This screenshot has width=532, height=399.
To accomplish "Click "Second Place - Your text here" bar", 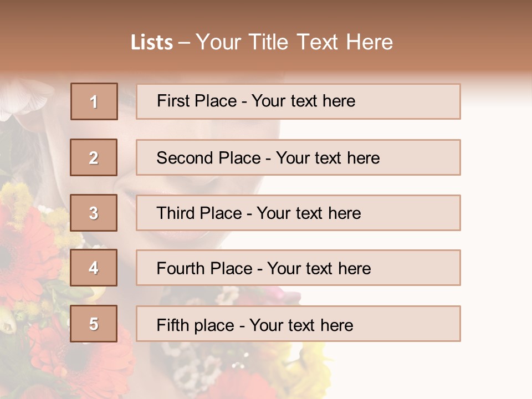I will click(x=298, y=157).
